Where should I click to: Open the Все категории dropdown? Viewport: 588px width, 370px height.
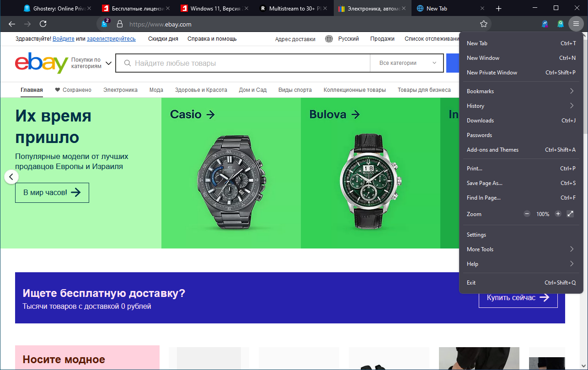(x=406, y=63)
